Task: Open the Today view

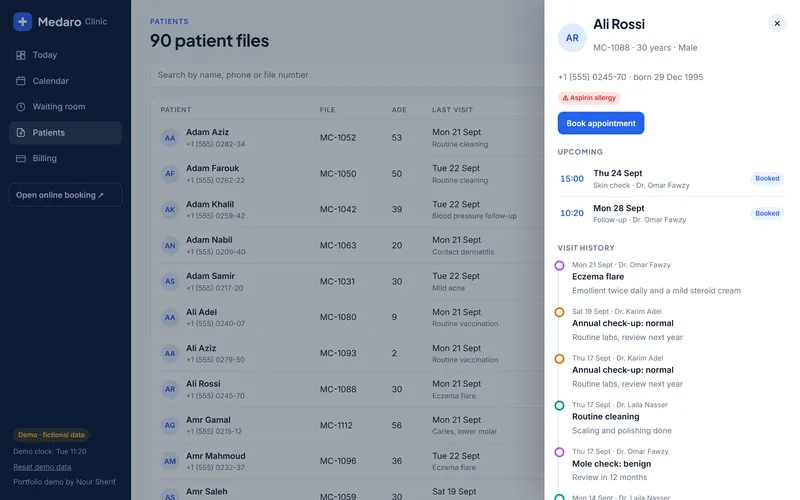Action: pos(65,55)
